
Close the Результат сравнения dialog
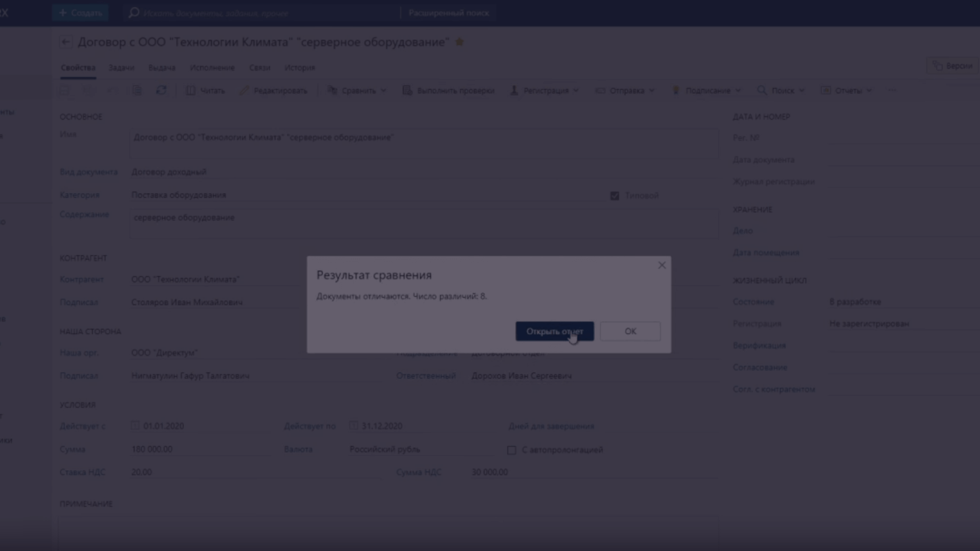[661, 265]
